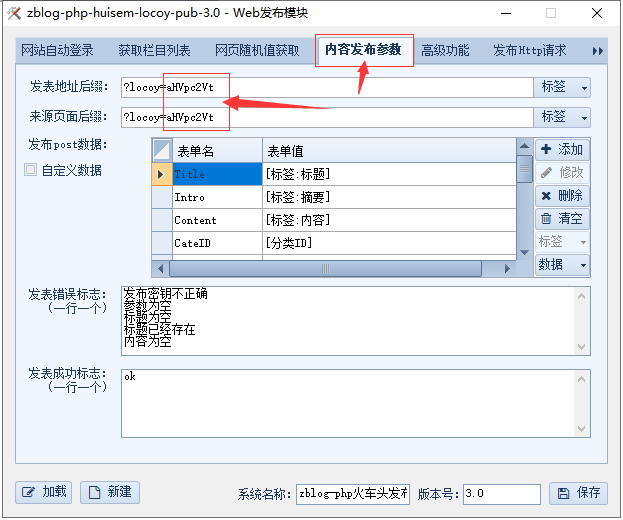Screen dimensions: 623x520
Task: Click the 系统名称 input field
Action: pos(353,494)
